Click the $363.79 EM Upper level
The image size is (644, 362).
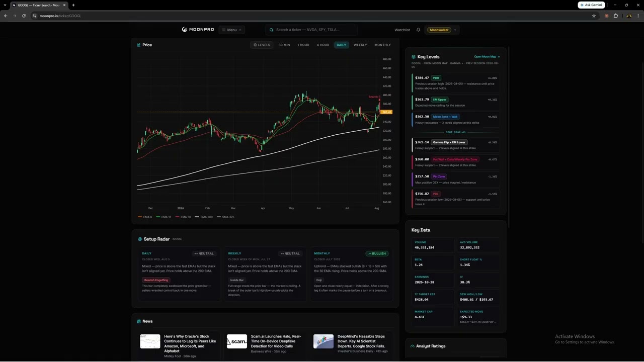tap(456, 102)
